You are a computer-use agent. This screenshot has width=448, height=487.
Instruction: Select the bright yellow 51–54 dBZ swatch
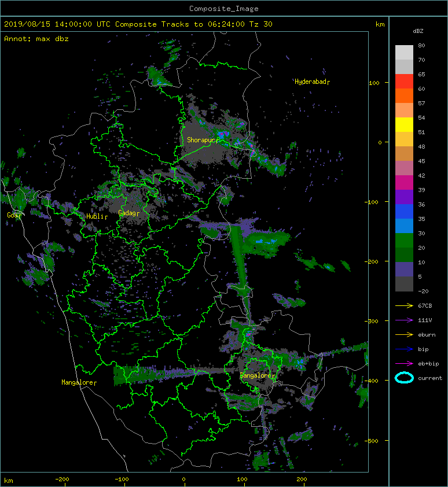tap(404, 124)
